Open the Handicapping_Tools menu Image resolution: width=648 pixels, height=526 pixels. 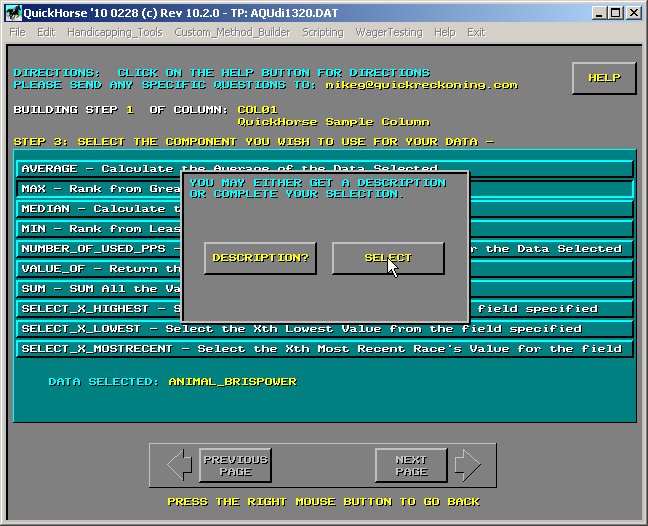[114, 32]
